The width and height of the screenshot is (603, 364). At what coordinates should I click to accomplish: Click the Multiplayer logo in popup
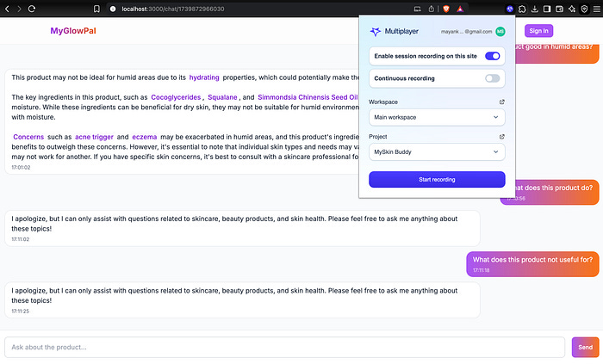point(395,32)
